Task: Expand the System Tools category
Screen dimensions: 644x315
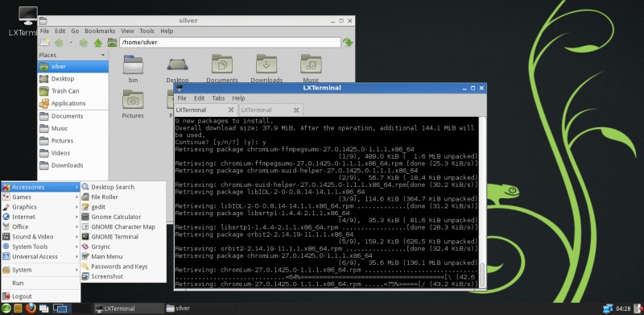Action: pyautogui.click(x=40, y=247)
